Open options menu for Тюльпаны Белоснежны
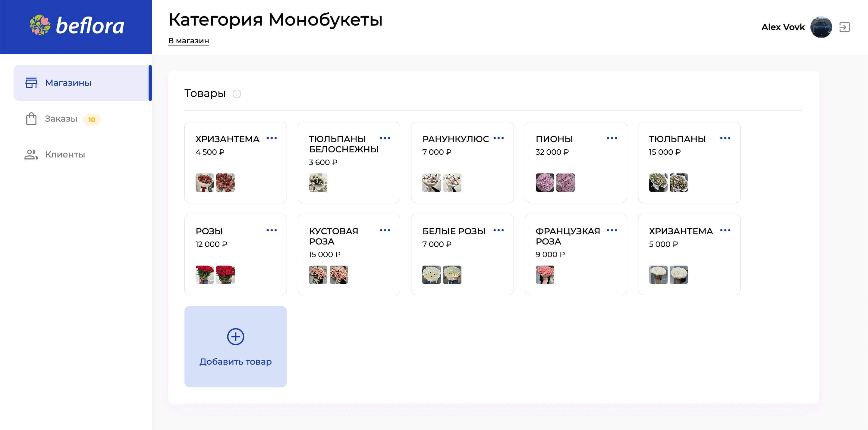This screenshot has width=868, height=430. pos(385,138)
